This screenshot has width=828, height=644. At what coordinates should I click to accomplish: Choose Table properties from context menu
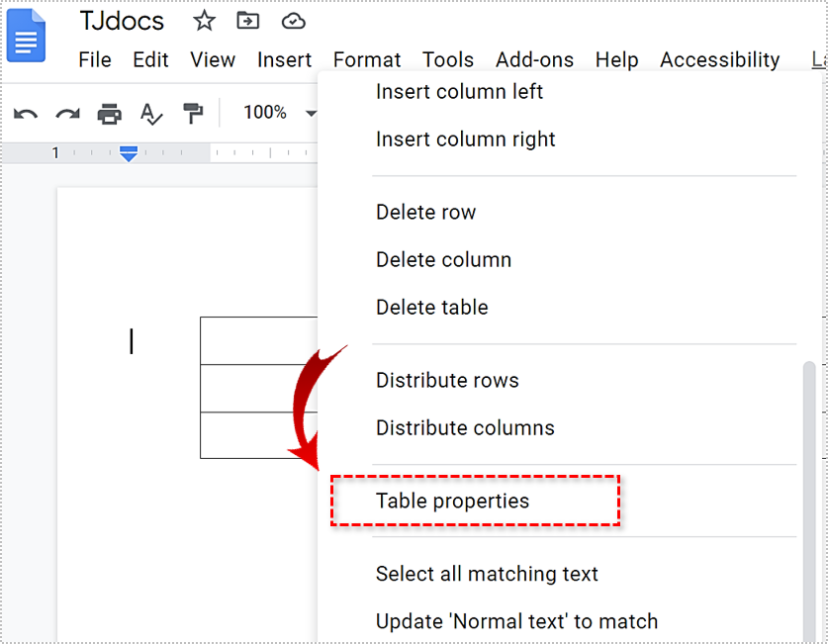tap(452, 501)
